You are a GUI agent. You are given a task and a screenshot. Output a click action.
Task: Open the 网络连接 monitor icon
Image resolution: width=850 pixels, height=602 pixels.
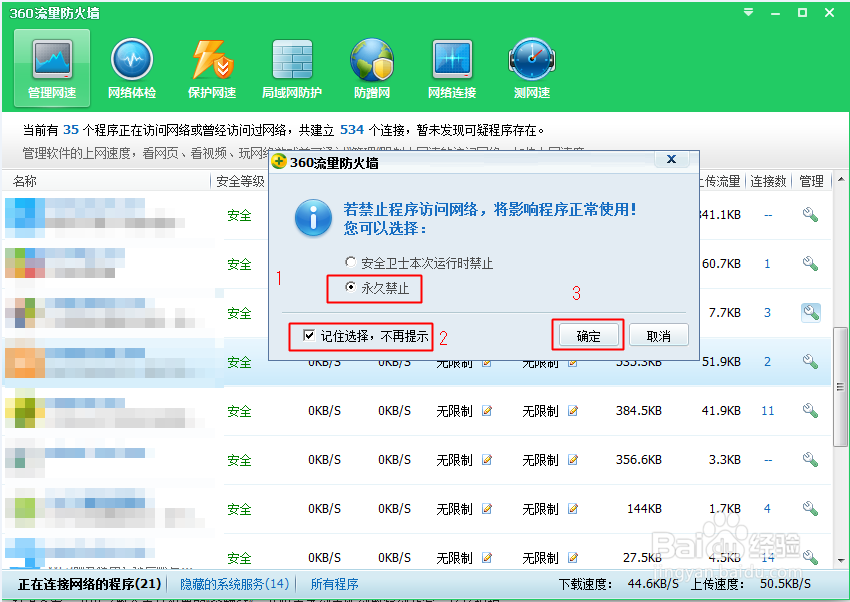452,68
